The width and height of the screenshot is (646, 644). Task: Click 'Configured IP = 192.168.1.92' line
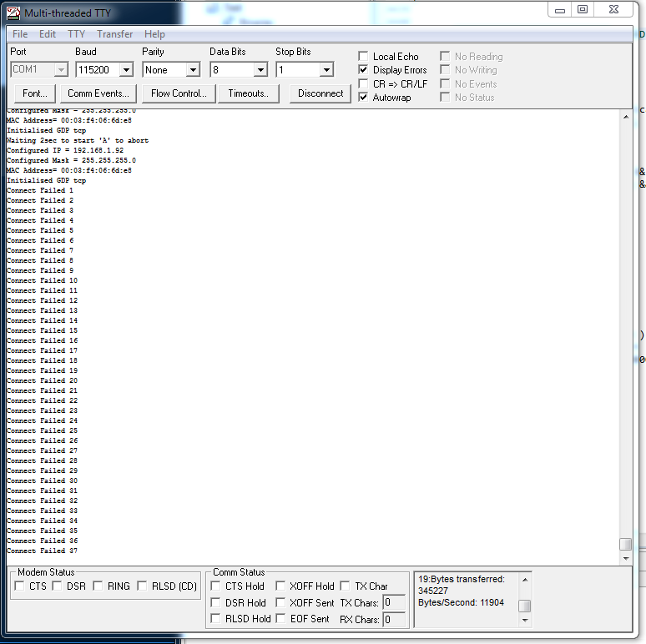pyautogui.click(x=65, y=150)
